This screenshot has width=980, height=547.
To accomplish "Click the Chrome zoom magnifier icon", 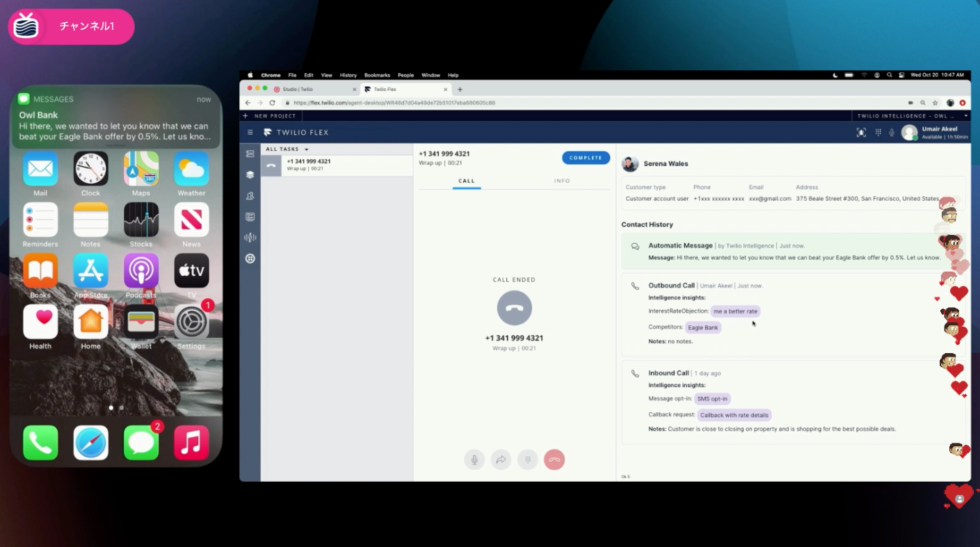I will coord(923,102).
